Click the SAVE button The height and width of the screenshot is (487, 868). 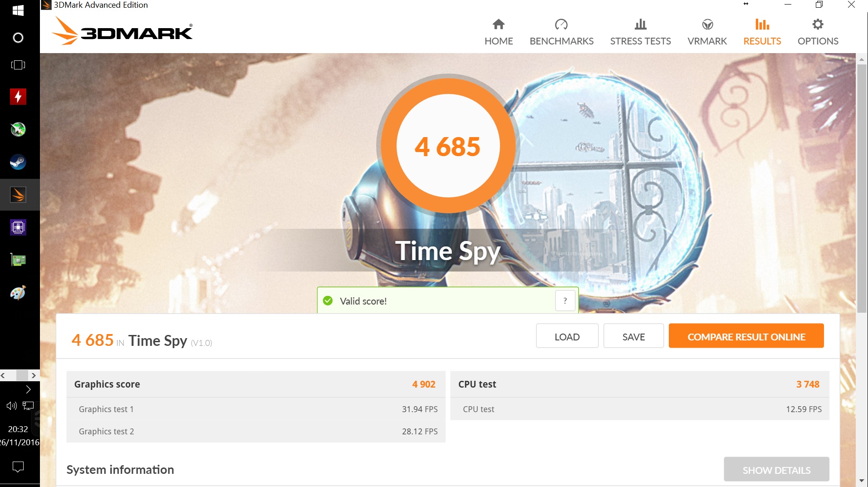pos(633,336)
